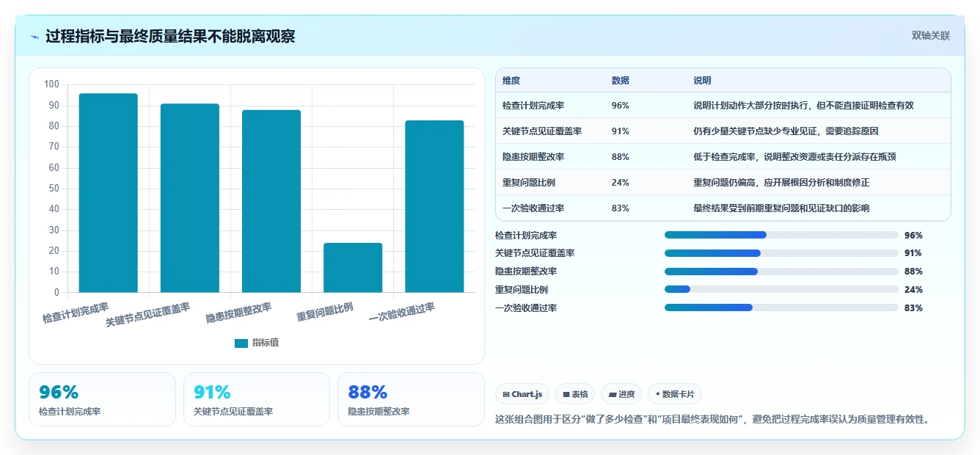Click the 一次验收通过率 x-axis label

pyautogui.click(x=402, y=313)
